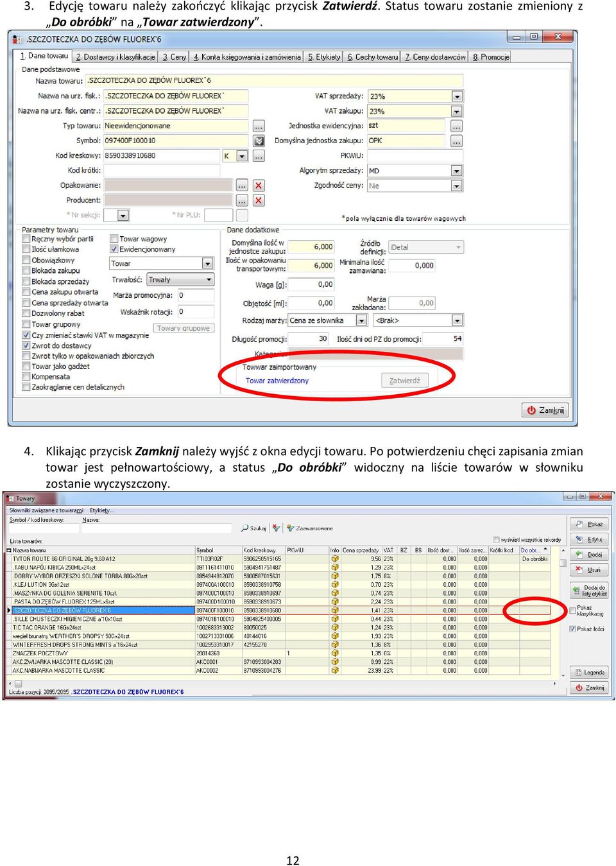616x866 pixels.
Task: Click Pokaż button in Towary window
Action: tap(589, 524)
